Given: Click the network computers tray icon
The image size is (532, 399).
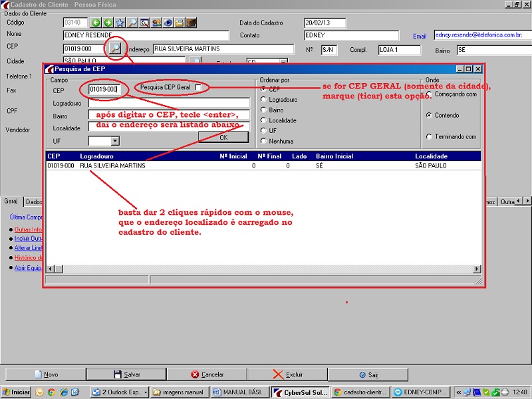Looking at the screenshot, I should (x=467, y=392).
